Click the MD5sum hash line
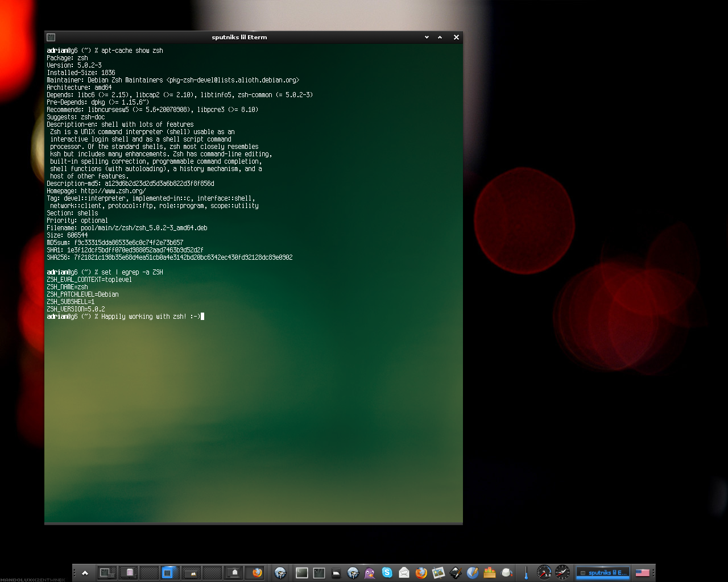This screenshot has height=582, width=728. pos(115,243)
